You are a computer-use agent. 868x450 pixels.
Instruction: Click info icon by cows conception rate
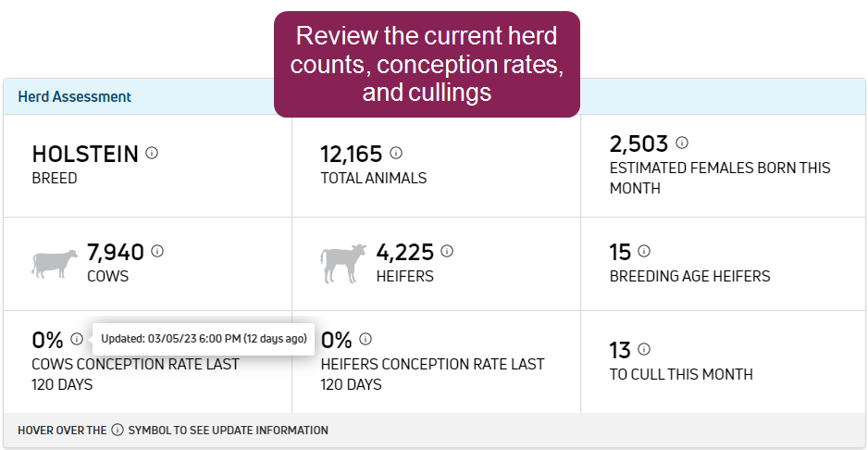pyautogui.click(x=77, y=339)
